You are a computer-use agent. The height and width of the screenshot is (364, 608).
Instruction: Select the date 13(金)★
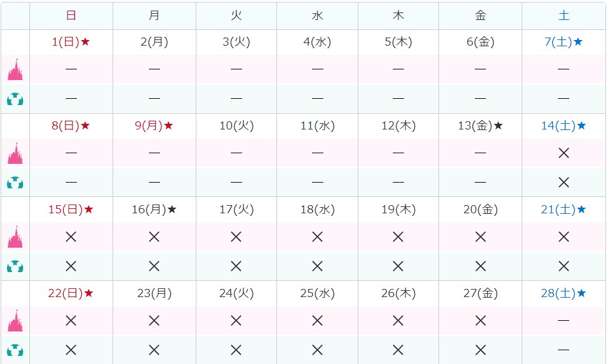[480, 126]
